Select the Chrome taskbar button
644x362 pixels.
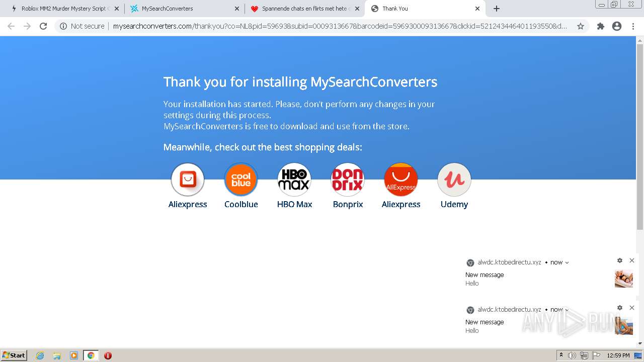pos(91,355)
